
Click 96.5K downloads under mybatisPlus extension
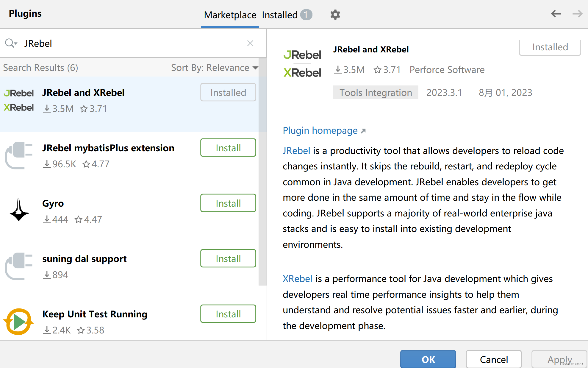pyautogui.click(x=60, y=164)
